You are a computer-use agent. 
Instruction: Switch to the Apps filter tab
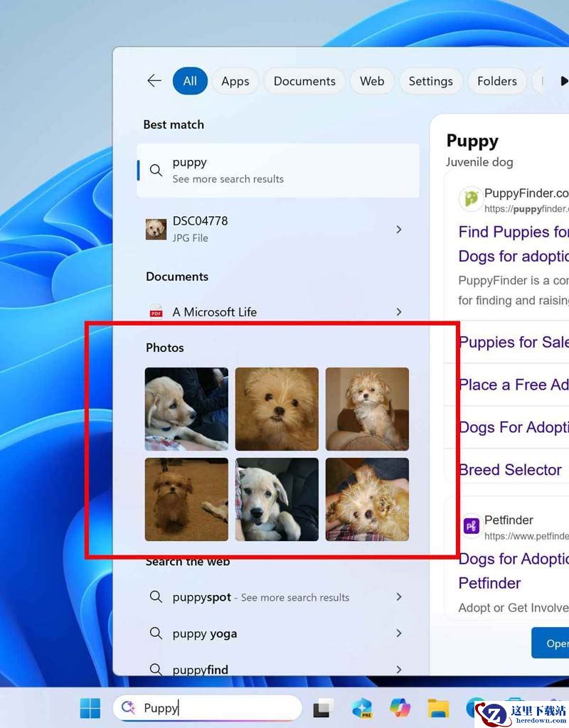(x=235, y=81)
